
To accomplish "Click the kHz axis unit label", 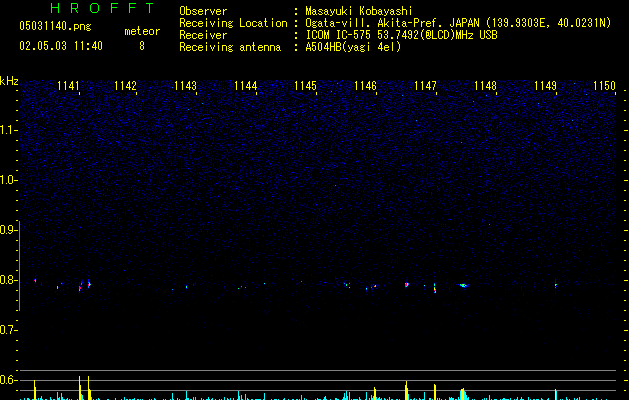I will pyautogui.click(x=9, y=81).
